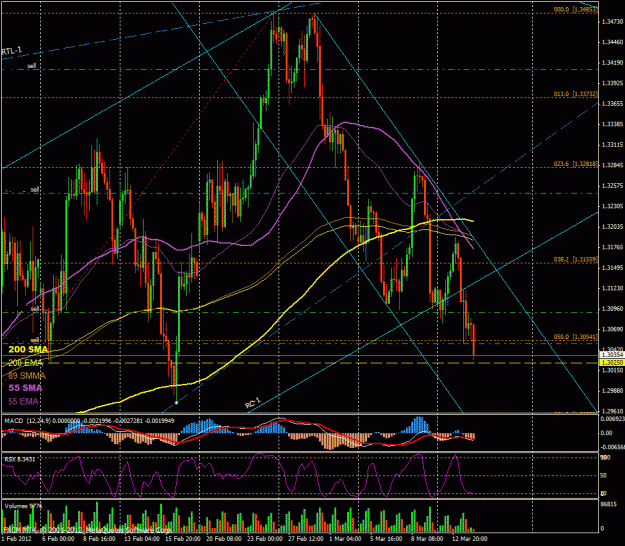Screen dimensions: 625x546
Task: Select the 023.6 [1.32818] Fibonacci label
Action: coord(576,164)
